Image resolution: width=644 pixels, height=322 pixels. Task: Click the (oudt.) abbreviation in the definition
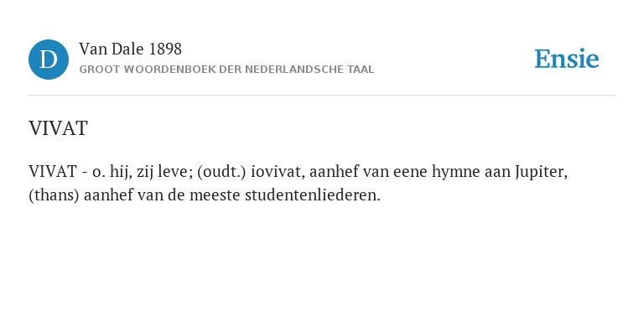[x=221, y=172]
